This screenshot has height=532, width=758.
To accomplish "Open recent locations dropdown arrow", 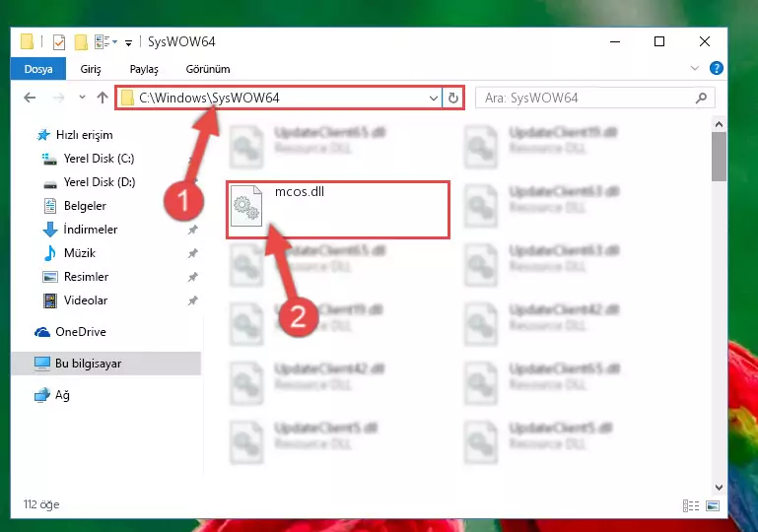I will 82,98.
